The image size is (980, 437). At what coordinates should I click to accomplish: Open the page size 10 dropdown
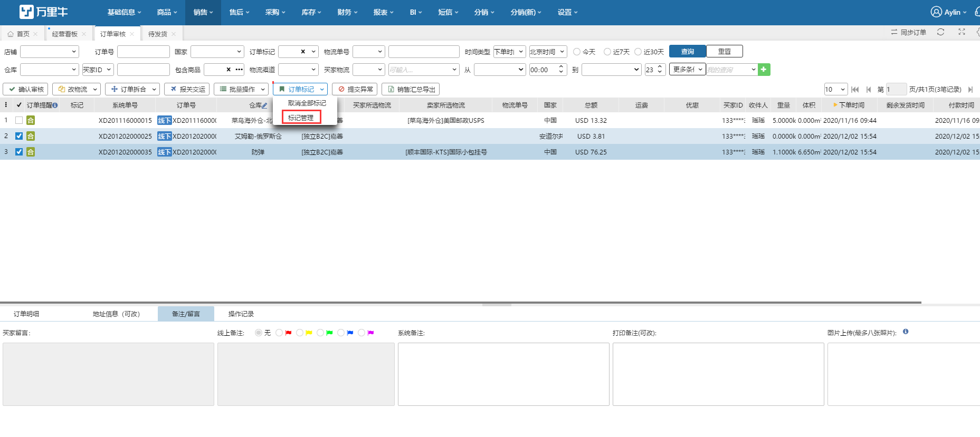coord(836,90)
